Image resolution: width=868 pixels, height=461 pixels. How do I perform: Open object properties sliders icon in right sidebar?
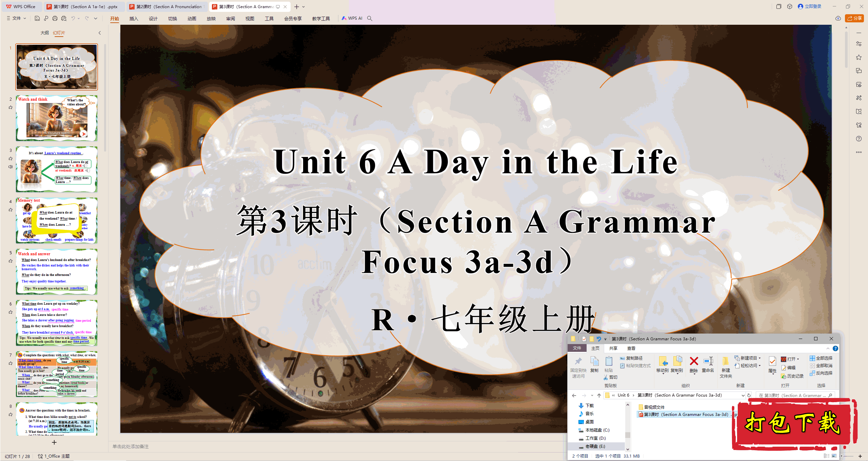(x=859, y=44)
